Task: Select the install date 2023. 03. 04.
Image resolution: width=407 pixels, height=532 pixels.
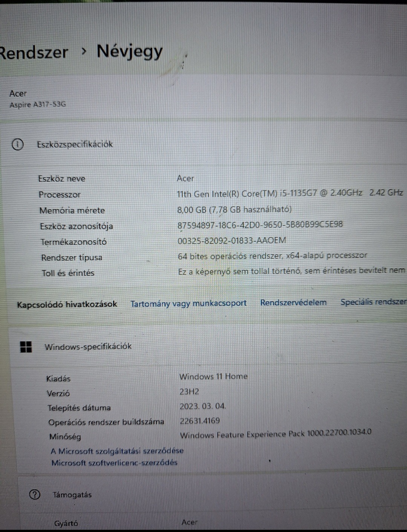Action: 203,406
